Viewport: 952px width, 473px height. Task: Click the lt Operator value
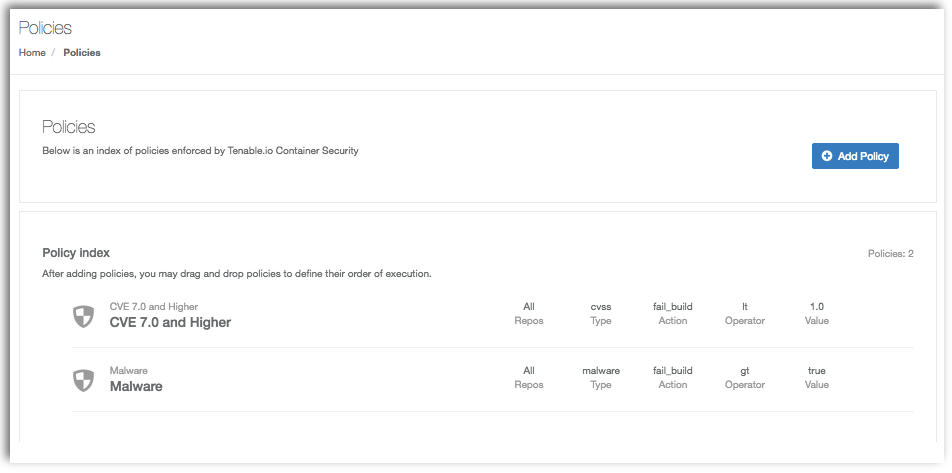(x=745, y=307)
